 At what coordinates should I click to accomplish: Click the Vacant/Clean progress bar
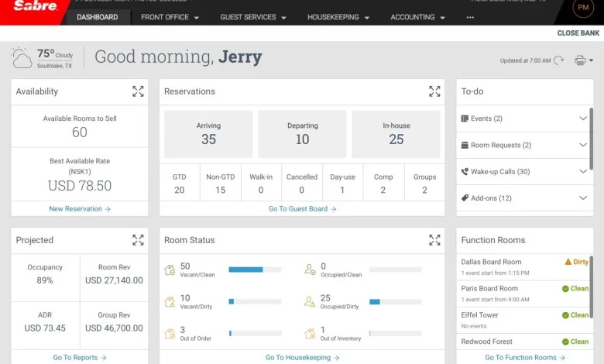(x=255, y=270)
